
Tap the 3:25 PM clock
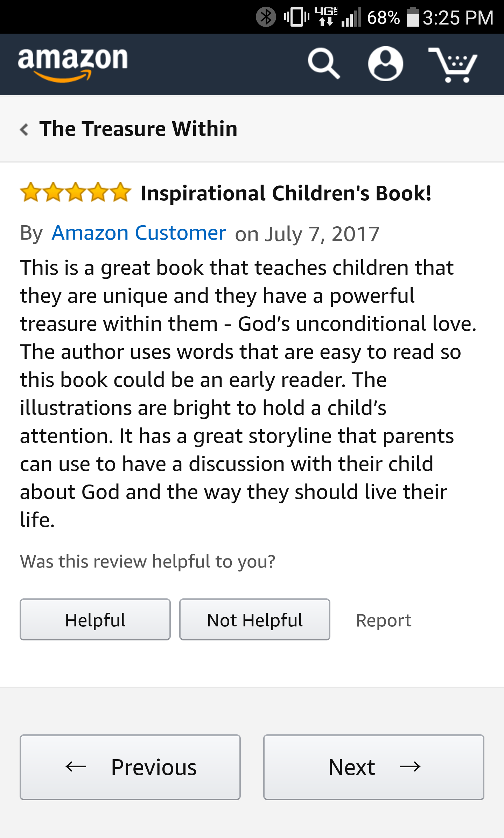(x=458, y=18)
